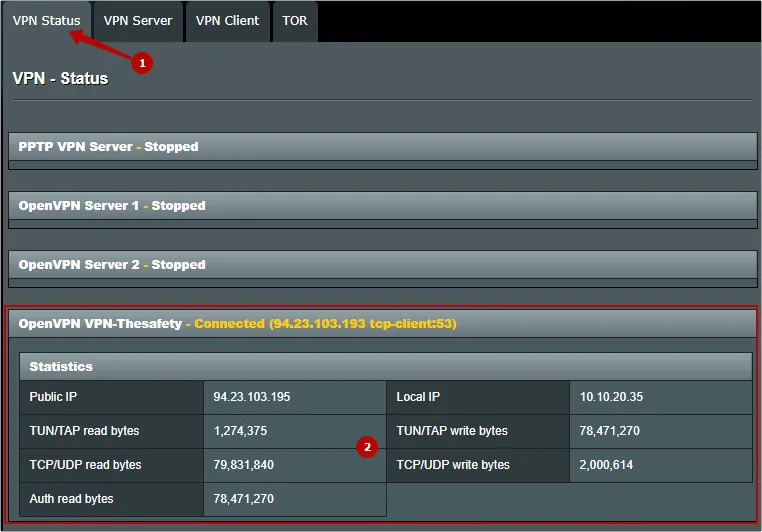Click the TUN/TAP write bytes label

pos(451,431)
